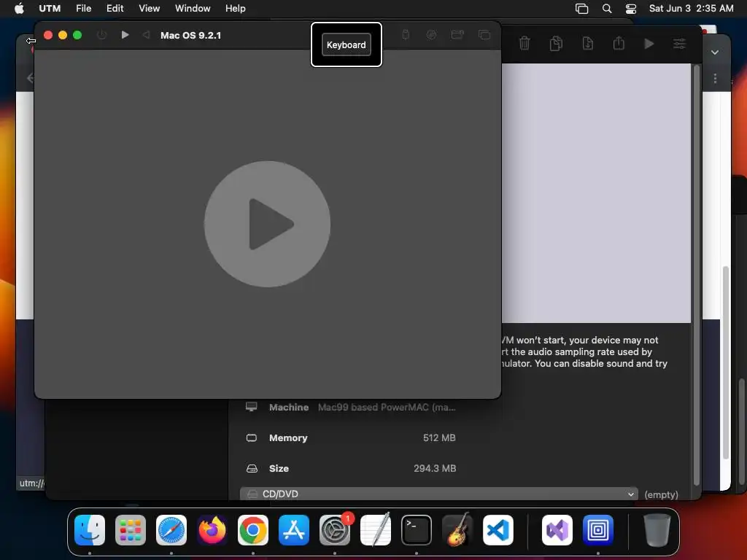Open the CD/DVD dropdown
The image size is (747, 560).
[x=438, y=494]
